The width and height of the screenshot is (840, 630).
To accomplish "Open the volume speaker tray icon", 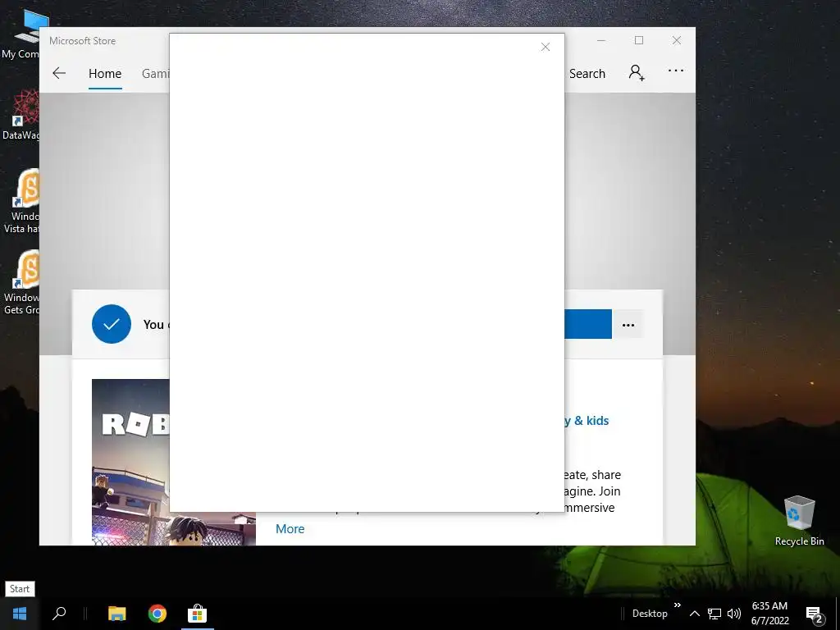I will click(x=734, y=614).
